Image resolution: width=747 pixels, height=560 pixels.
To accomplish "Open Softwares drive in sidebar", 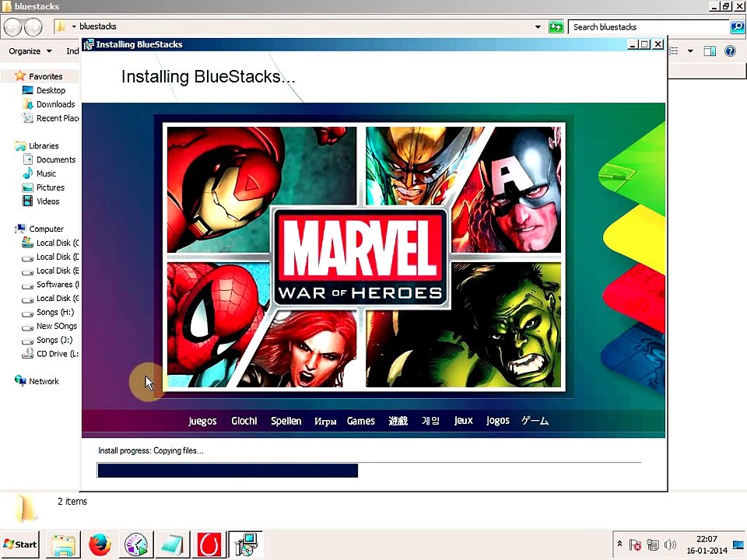I will pyautogui.click(x=51, y=285).
